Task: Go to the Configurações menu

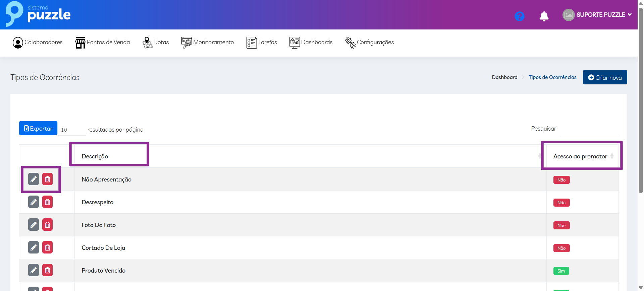Action: 369,43
